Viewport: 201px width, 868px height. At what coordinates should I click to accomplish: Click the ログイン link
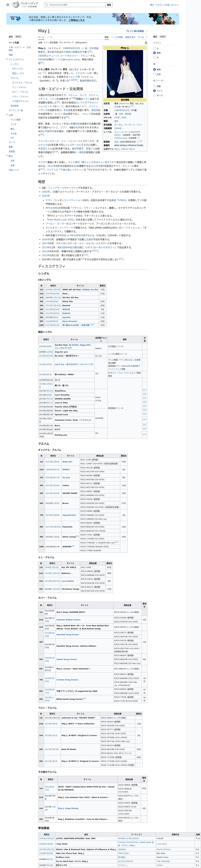(x=174, y=5)
